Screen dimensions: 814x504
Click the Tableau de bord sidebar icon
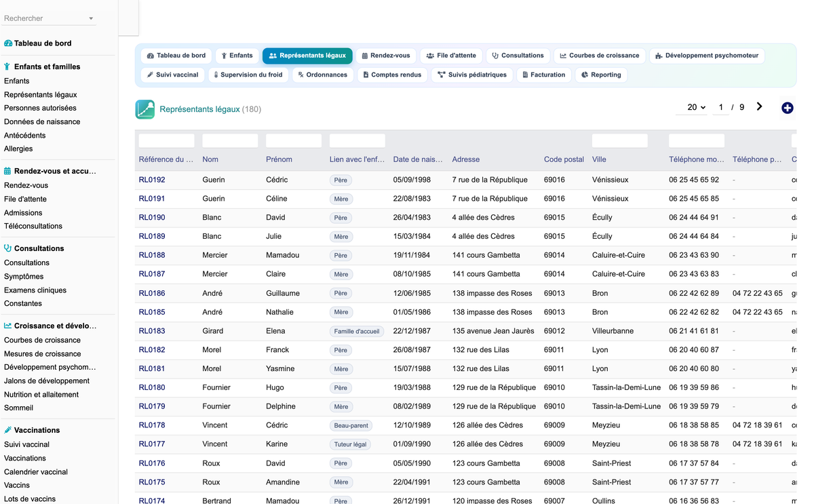[x=8, y=43]
